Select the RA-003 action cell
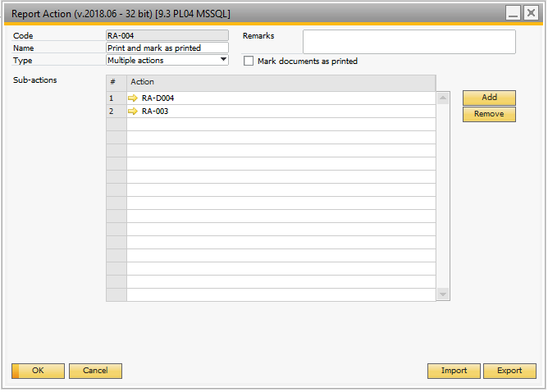The image size is (548, 392). (x=281, y=112)
